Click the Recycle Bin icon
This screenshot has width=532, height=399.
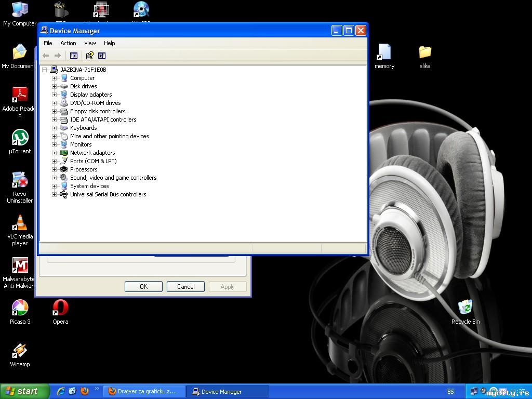coord(465,308)
